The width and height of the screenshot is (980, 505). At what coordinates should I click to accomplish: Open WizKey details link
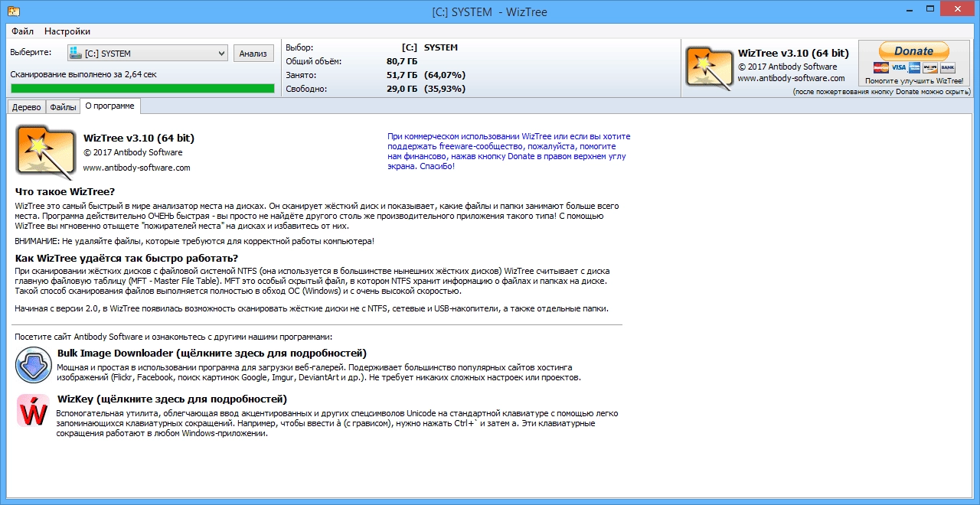click(172, 399)
